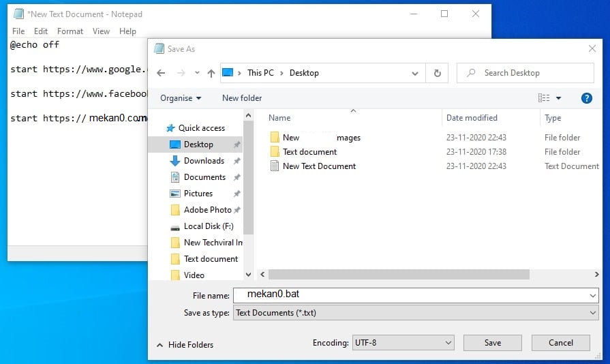Collapse folders with Hide Folders

coord(185,344)
